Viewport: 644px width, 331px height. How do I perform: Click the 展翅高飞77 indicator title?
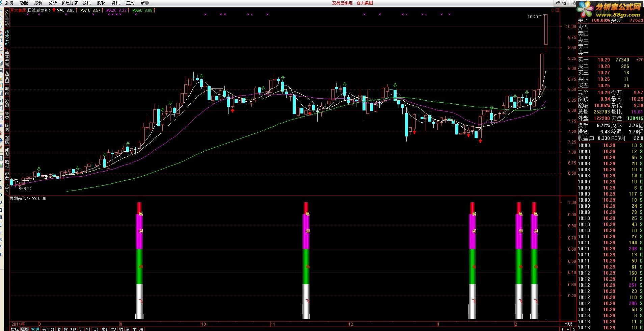point(20,199)
